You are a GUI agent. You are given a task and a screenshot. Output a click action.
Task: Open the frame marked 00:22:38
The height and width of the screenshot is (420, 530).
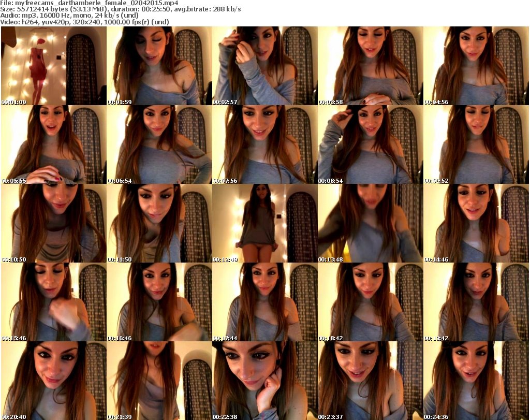pyautogui.click(x=265, y=381)
